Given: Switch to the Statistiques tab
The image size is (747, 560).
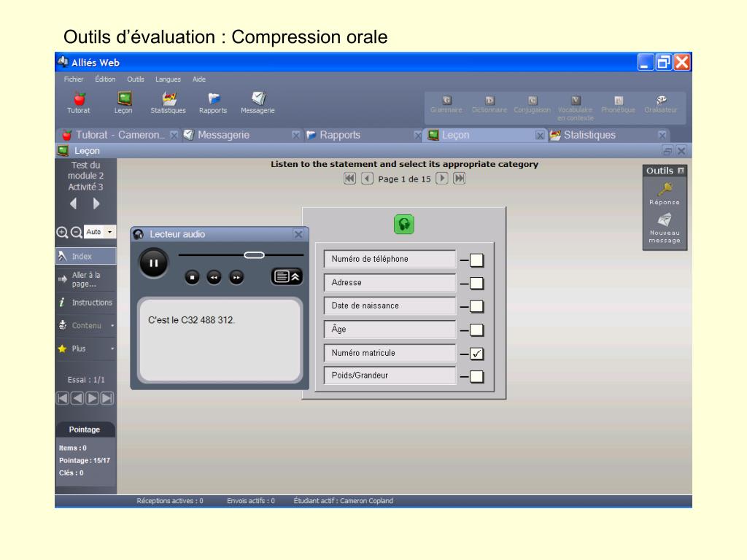Looking at the screenshot, I should tap(610, 135).
